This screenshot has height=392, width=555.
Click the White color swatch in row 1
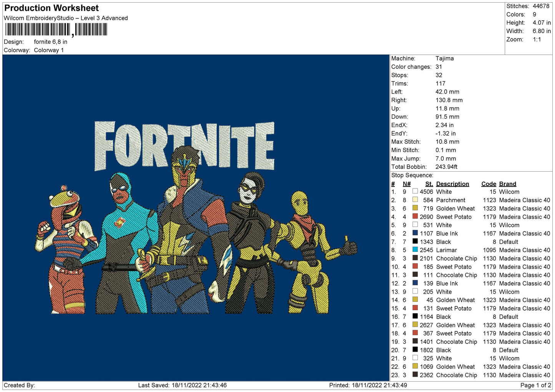click(415, 191)
